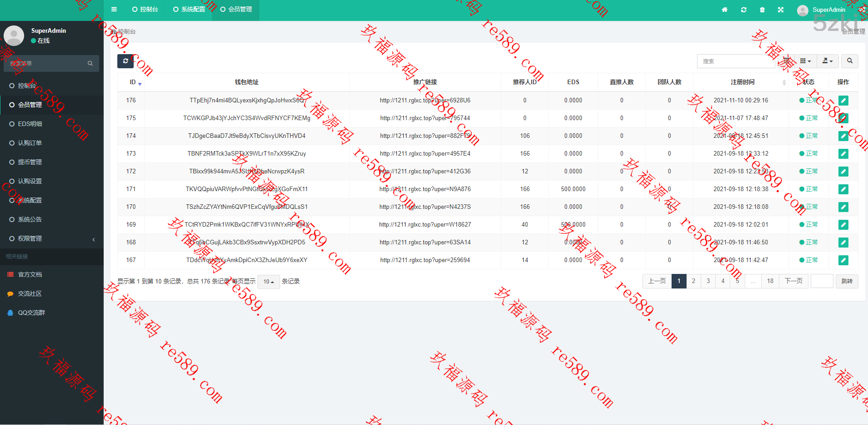This screenshot has height=425, width=868.
Task: Click the home icon in top bar
Action: pyautogui.click(x=724, y=10)
